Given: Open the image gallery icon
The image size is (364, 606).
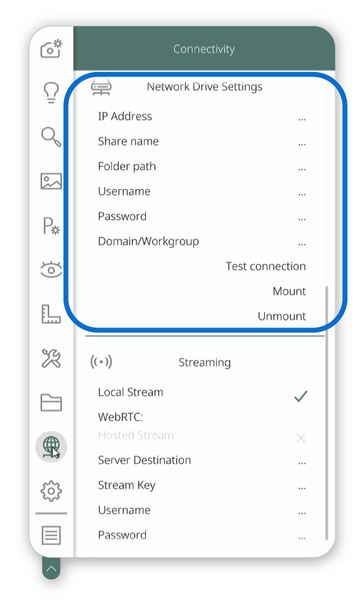Looking at the screenshot, I should 51,181.
